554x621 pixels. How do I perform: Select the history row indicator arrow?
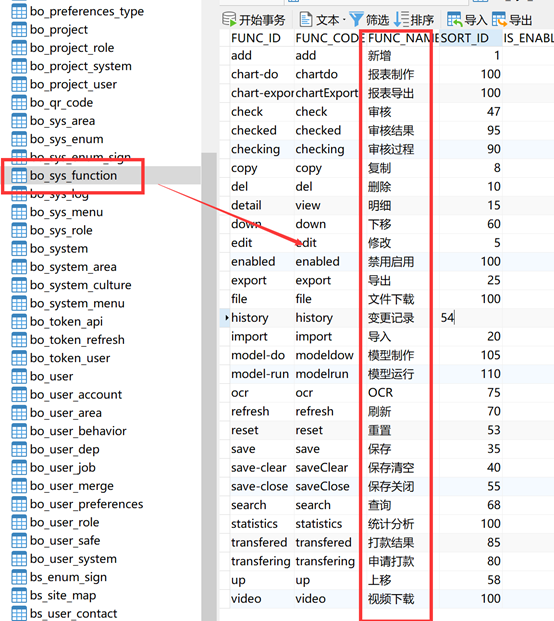click(x=227, y=318)
